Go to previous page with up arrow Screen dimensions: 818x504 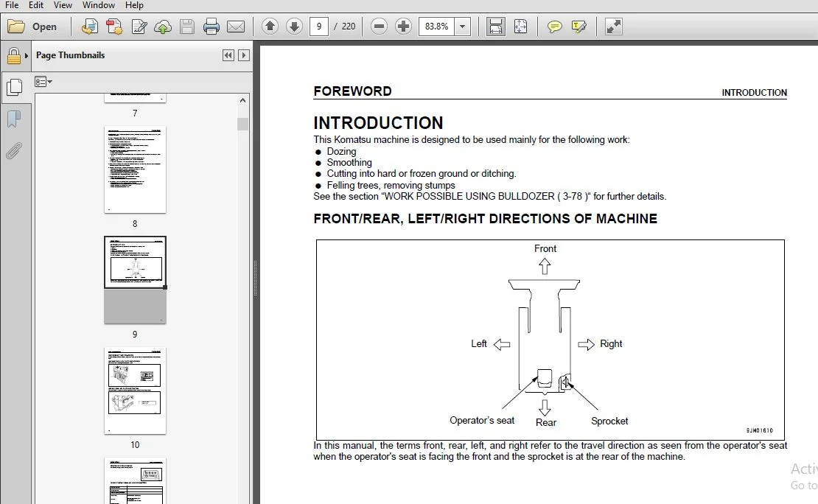pos(270,26)
